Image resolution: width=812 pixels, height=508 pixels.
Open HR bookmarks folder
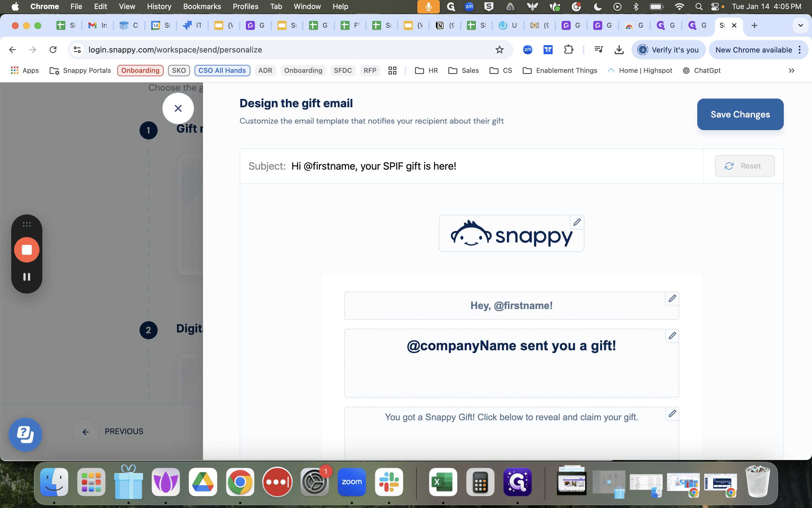pyautogui.click(x=427, y=71)
